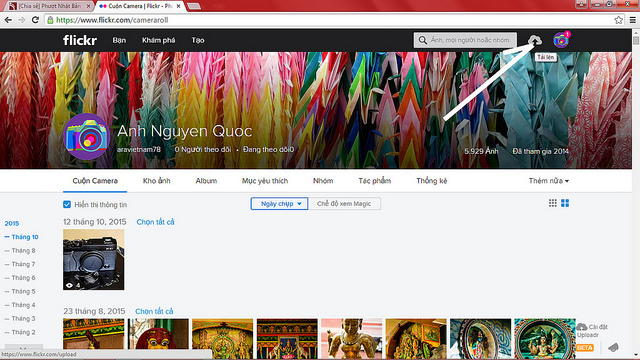Open the black camera photo thumbnail
The height and width of the screenshot is (360, 640).
pos(93,260)
